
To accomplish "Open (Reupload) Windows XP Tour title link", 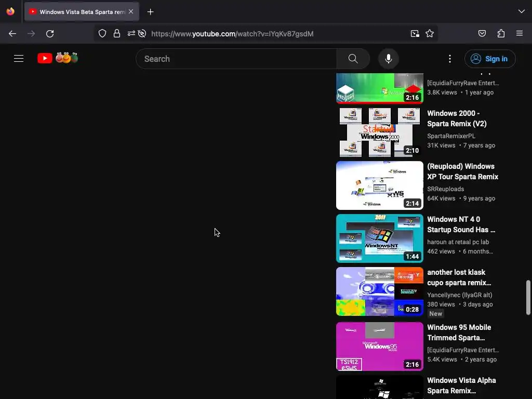I will pos(462,171).
